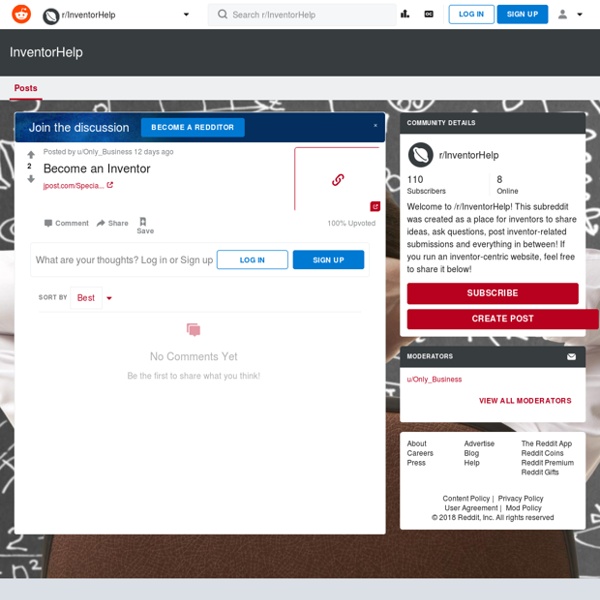Click the search magnifier icon
Image resolution: width=600 pixels, height=600 pixels.
click(222, 15)
